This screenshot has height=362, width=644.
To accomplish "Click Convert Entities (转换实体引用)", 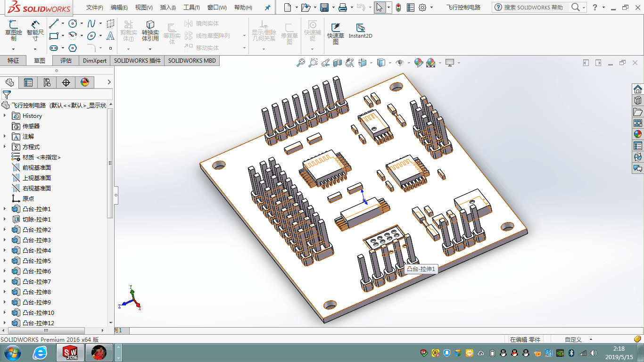I will pos(150,31).
